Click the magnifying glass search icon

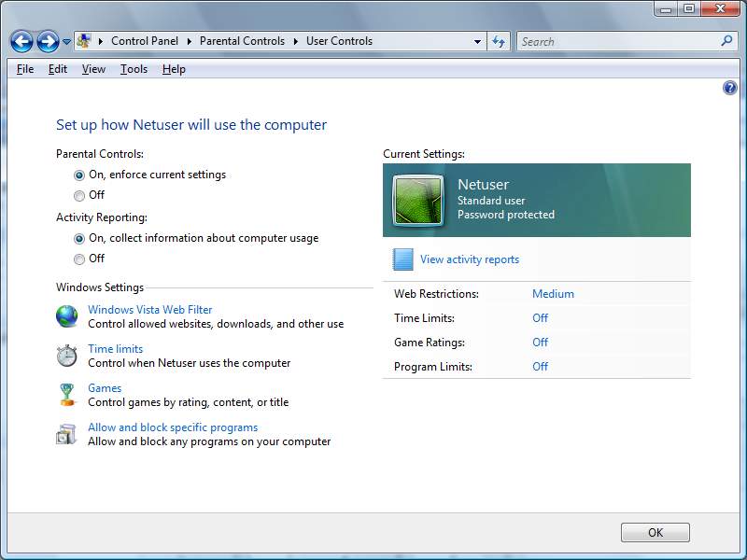pyautogui.click(x=727, y=41)
